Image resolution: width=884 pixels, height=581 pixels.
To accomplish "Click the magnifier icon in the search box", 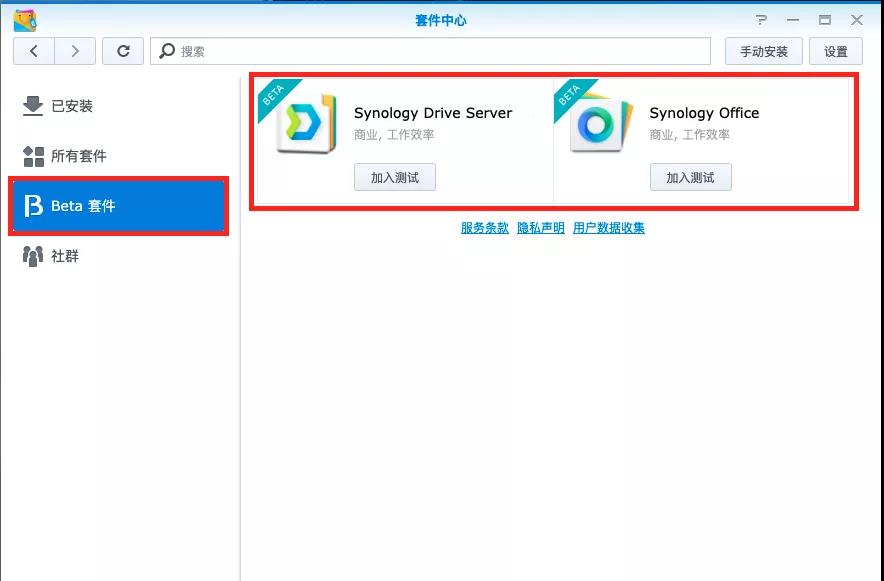I will tap(167, 51).
